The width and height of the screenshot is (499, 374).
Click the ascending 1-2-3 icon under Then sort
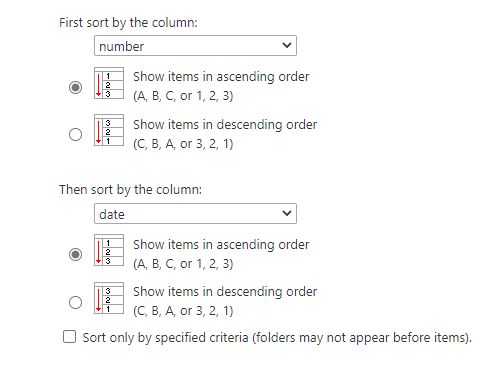[x=109, y=250]
